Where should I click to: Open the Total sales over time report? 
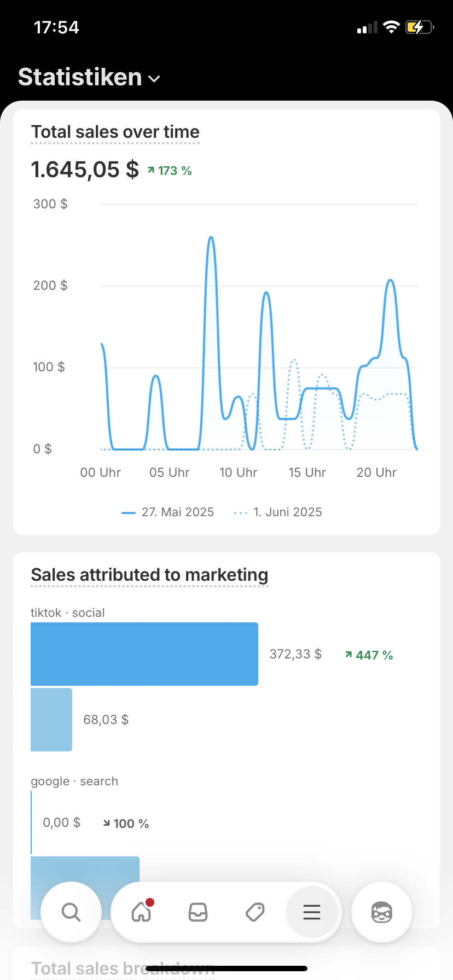(115, 132)
